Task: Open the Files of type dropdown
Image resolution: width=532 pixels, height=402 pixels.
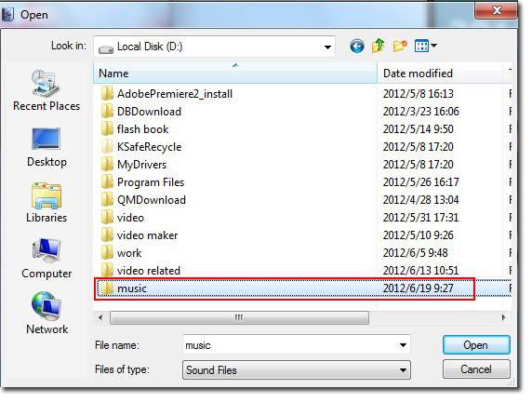Action: 297,369
